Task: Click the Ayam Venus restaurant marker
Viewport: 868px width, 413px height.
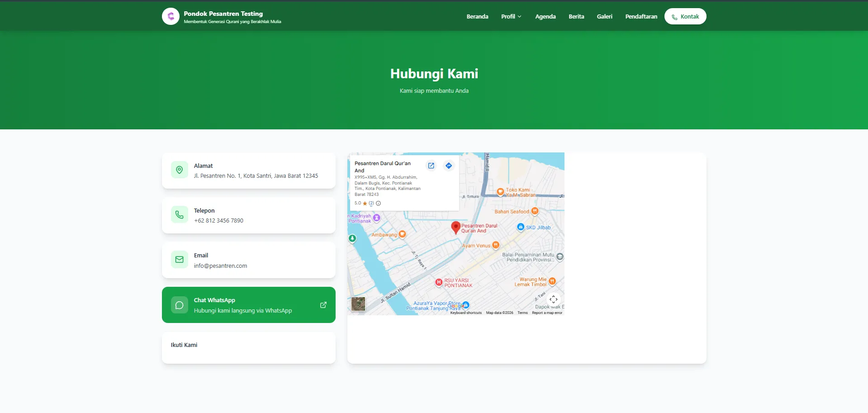Action: [496, 245]
